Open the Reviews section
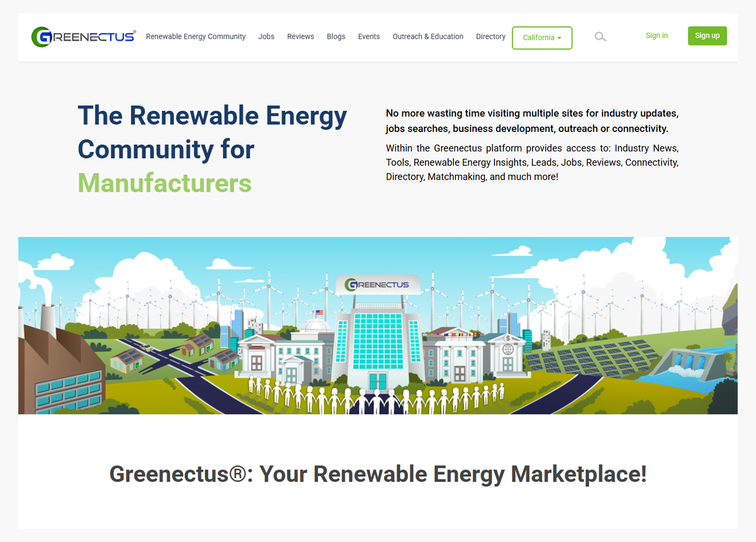 click(300, 37)
